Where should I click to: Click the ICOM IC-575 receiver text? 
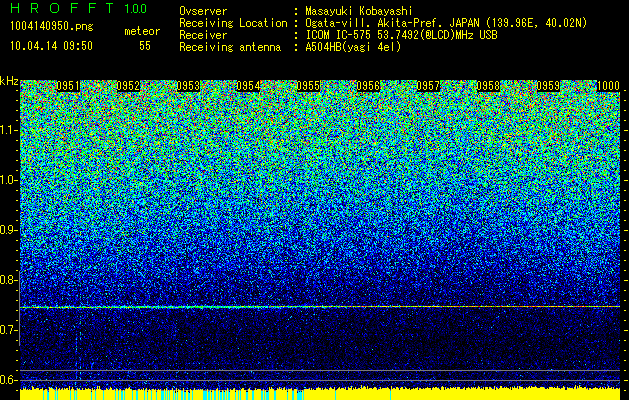[x=401, y=35]
